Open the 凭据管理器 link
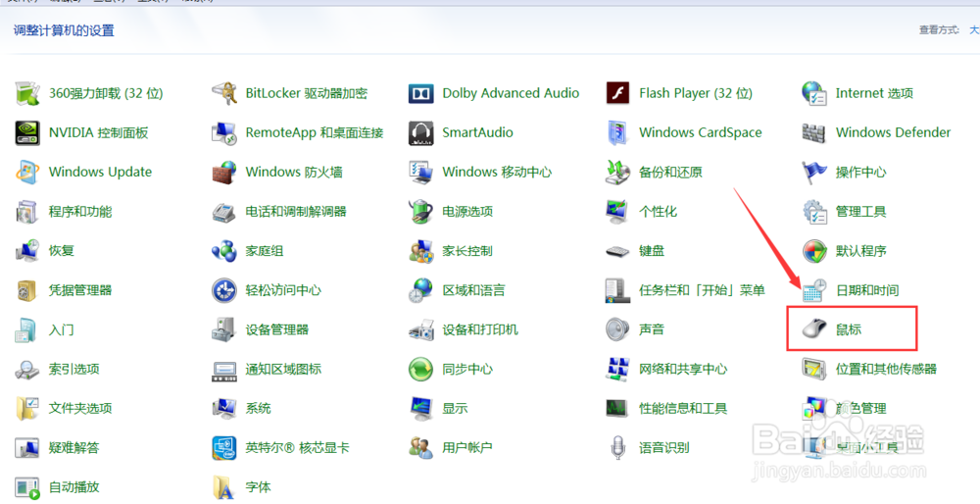Image resolution: width=980 pixels, height=504 pixels. pyautogui.click(x=80, y=290)
